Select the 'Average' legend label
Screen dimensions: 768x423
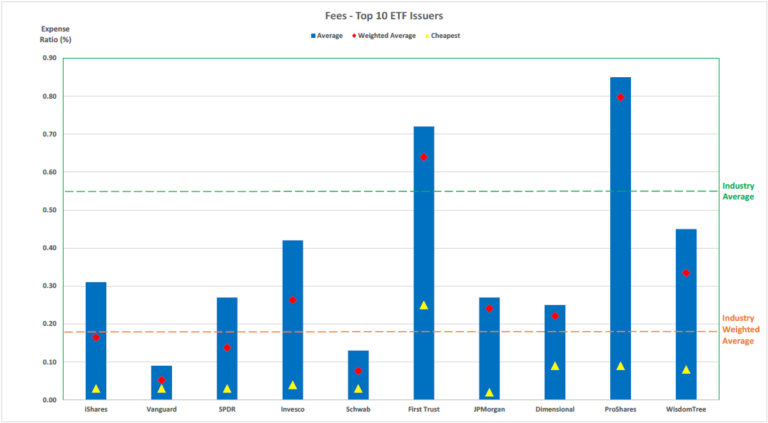point(330,36)
